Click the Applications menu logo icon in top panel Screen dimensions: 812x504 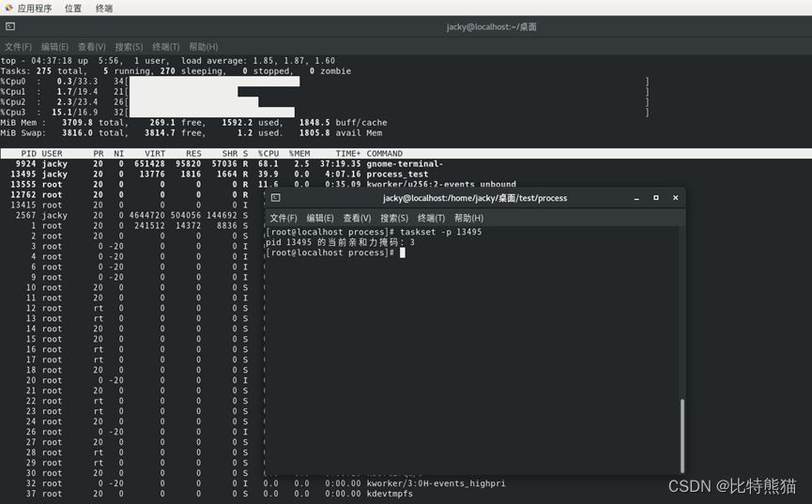tap(8, 8)
